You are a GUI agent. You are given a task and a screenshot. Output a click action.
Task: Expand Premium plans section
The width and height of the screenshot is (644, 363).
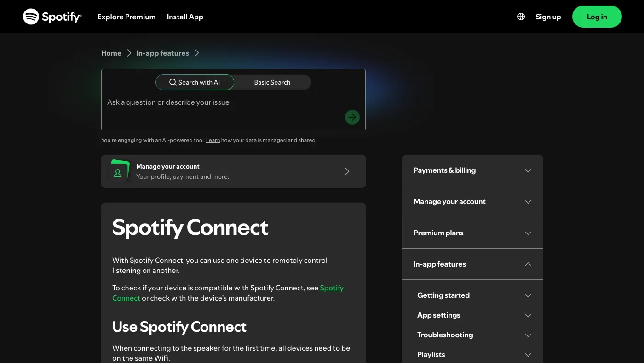(x=472, y=233)
